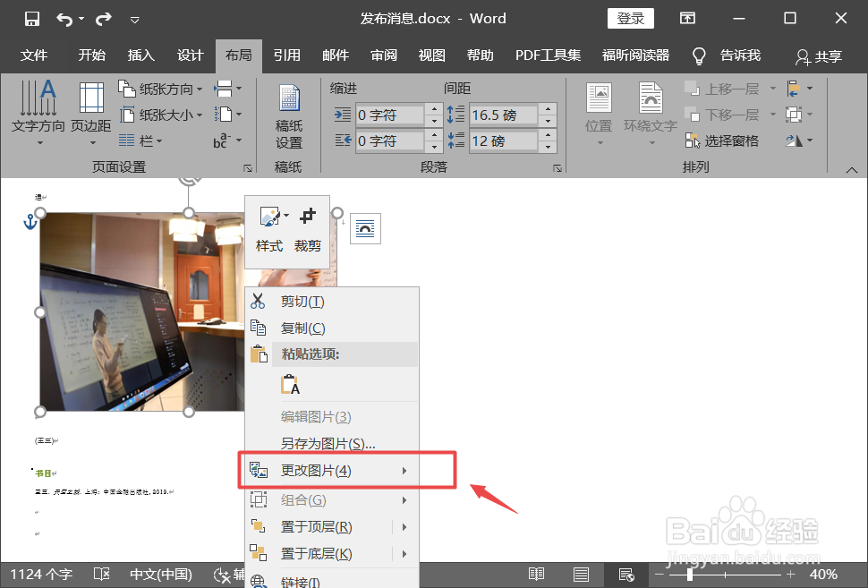
Task: Switch to the 插入 tab
Action: point(140,55)
